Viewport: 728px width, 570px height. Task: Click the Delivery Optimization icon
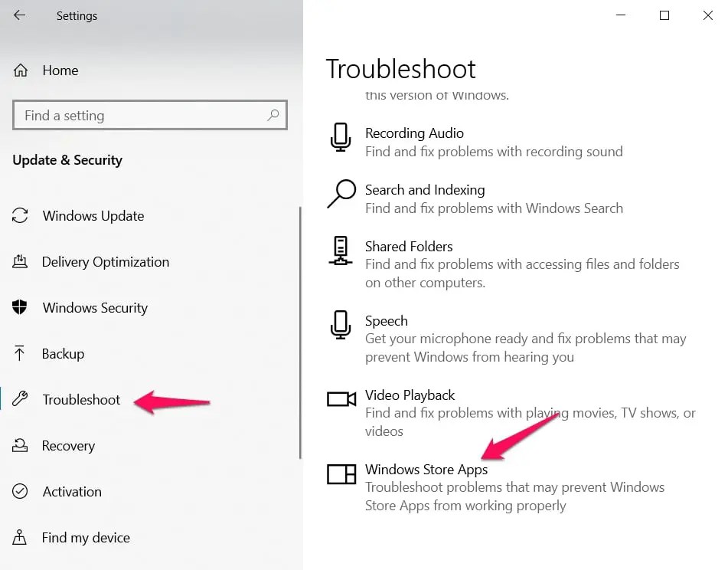(19, 261)
